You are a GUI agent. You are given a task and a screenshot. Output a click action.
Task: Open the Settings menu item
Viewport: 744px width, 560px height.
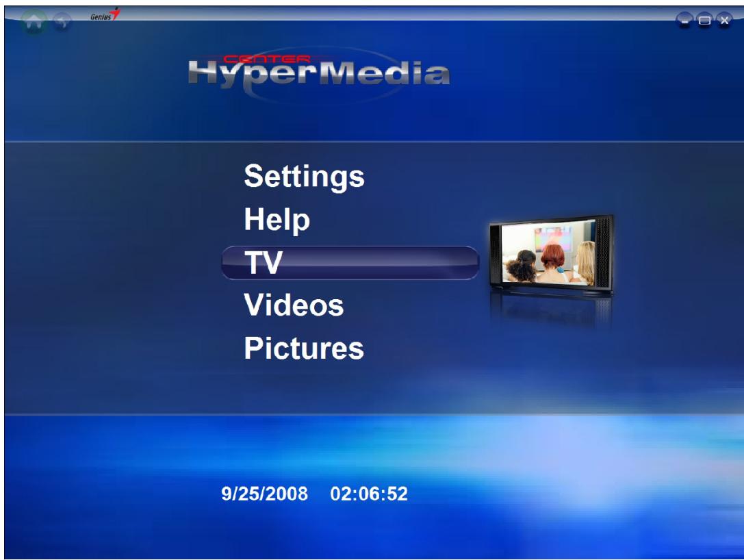coord(304,177)
